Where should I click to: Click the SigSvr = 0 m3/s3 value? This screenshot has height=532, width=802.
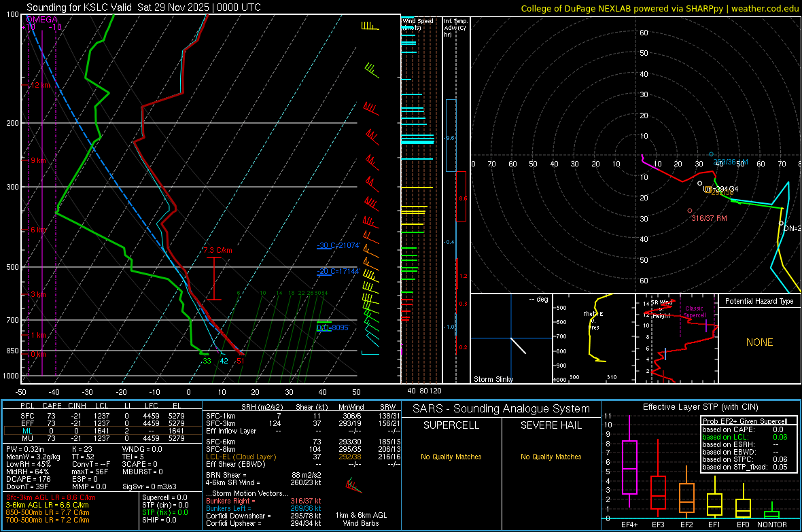pyautogui.click(x=150, y=487)
